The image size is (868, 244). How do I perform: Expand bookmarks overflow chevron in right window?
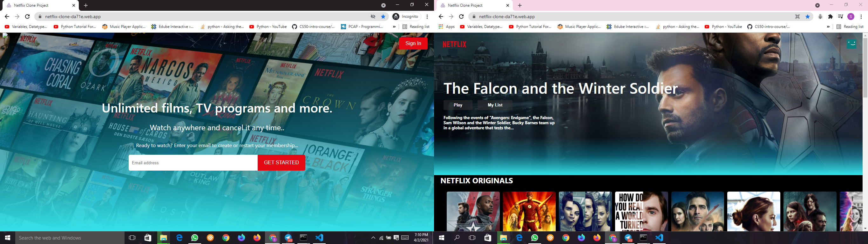click(828, 27)
